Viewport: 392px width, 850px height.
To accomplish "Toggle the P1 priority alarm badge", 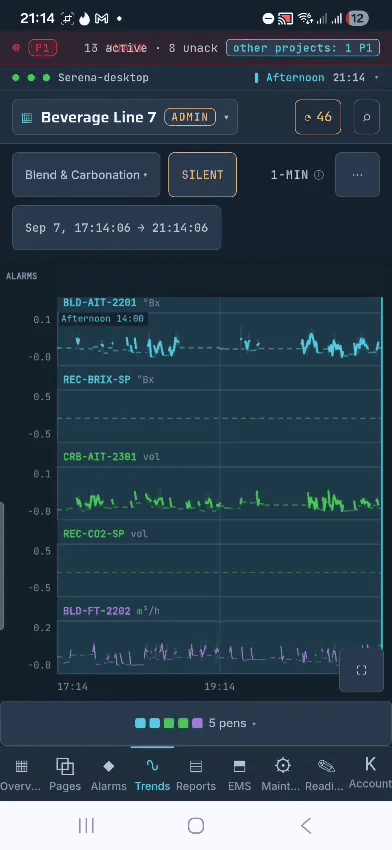I will coord(42,48).
